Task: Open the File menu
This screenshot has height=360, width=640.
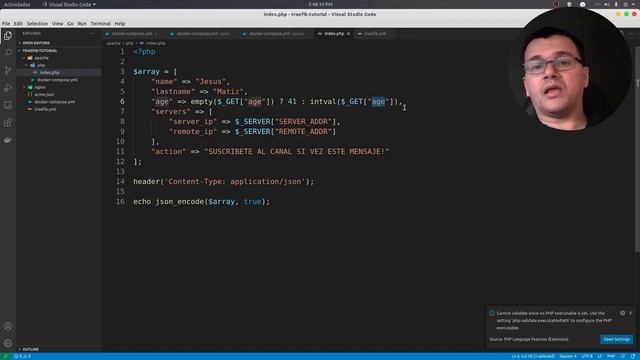Action: pos(6,24)
